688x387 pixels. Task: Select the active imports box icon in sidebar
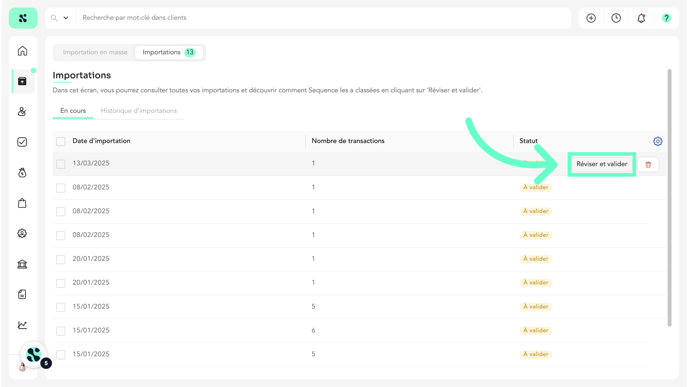pyautogui.click(x=22, y=81)
